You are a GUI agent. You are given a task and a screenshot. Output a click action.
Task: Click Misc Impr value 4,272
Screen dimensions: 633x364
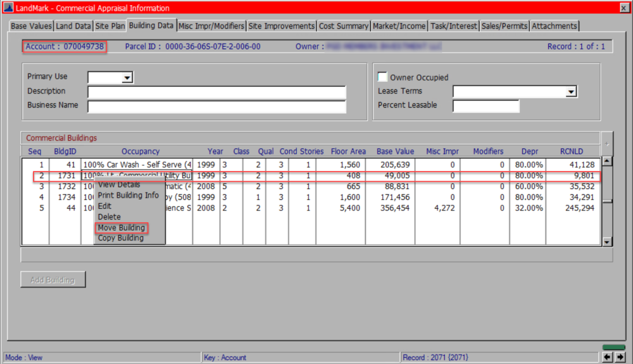[x=444, y=208]
